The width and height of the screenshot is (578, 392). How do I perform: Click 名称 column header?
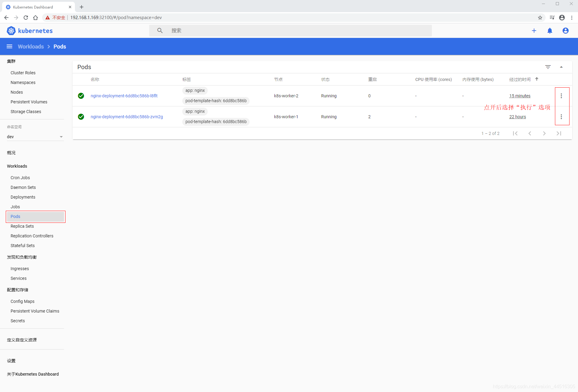coord(95,79)
